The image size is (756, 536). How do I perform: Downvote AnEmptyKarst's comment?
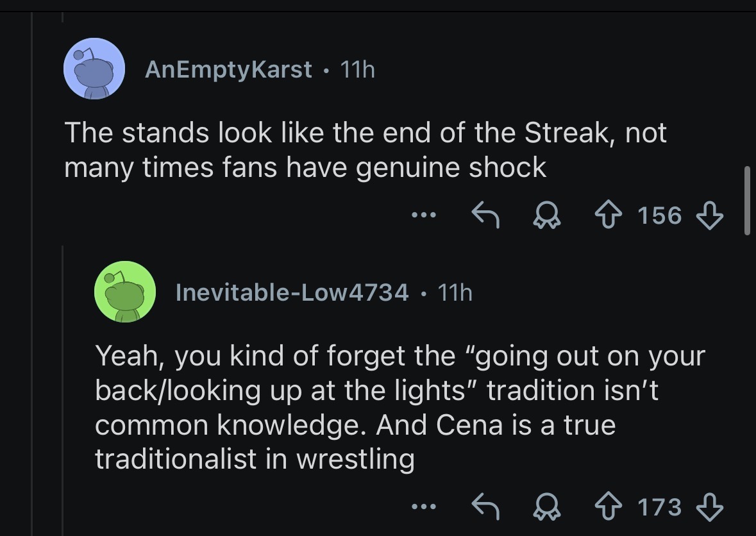(x=711, y=215)
